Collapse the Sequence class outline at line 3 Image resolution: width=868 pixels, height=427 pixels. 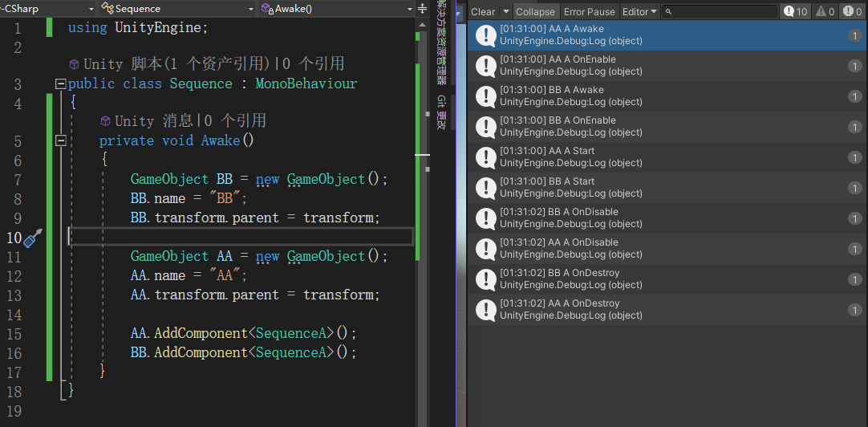click(x=61, y=83)
